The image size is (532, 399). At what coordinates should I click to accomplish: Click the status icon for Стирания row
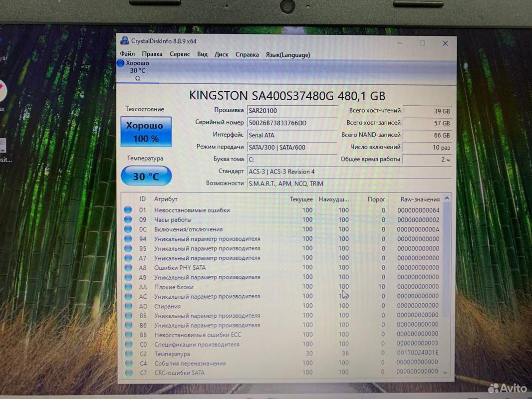pyautogui.click(x=128, y=306)
